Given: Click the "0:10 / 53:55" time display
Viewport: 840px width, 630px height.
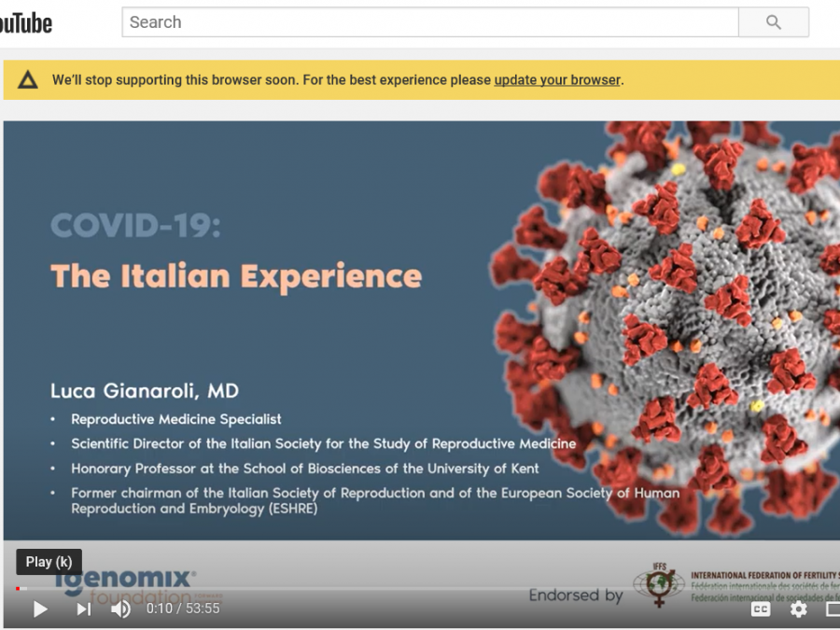Looking at the screenshot, I should [x=183, y=609].
